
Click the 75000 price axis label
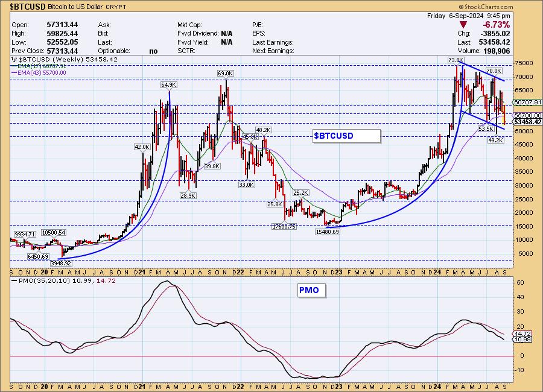tap(524, 63)
